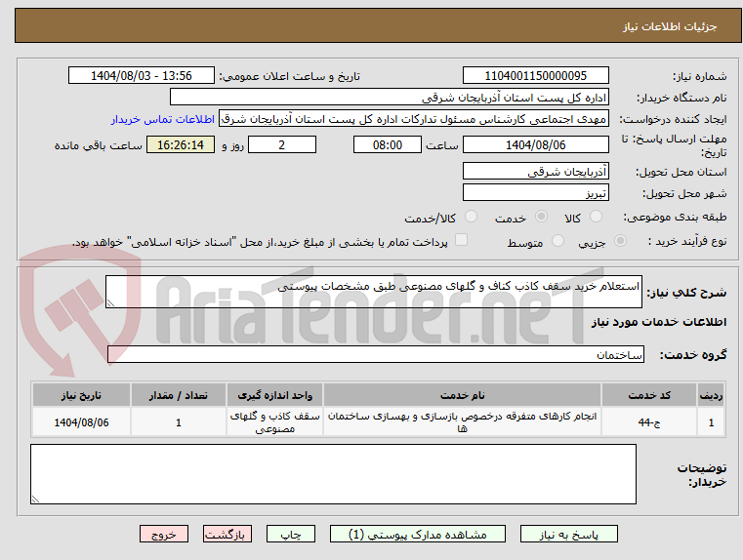Screen dimensions: 743x560
Task: Select the جزیی purchase type radio
Action: pyautogui.click(x=620, y=241)
